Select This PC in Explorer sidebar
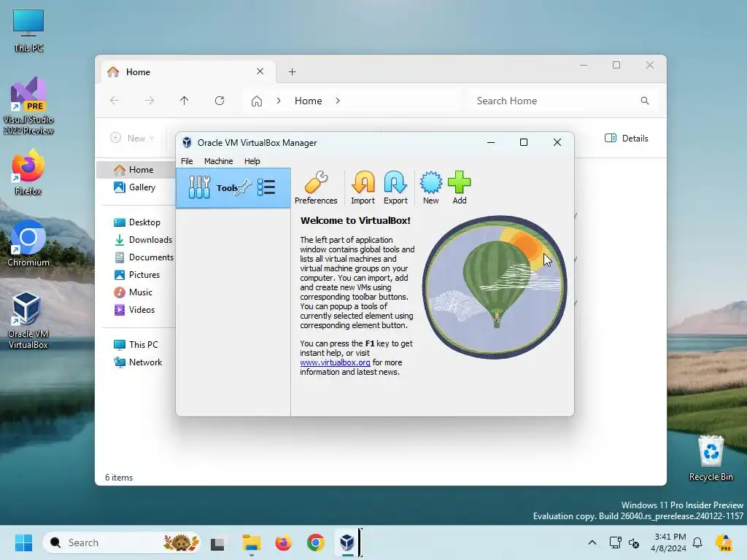Viewport: 747px width, 560px height. click(137, 345)
